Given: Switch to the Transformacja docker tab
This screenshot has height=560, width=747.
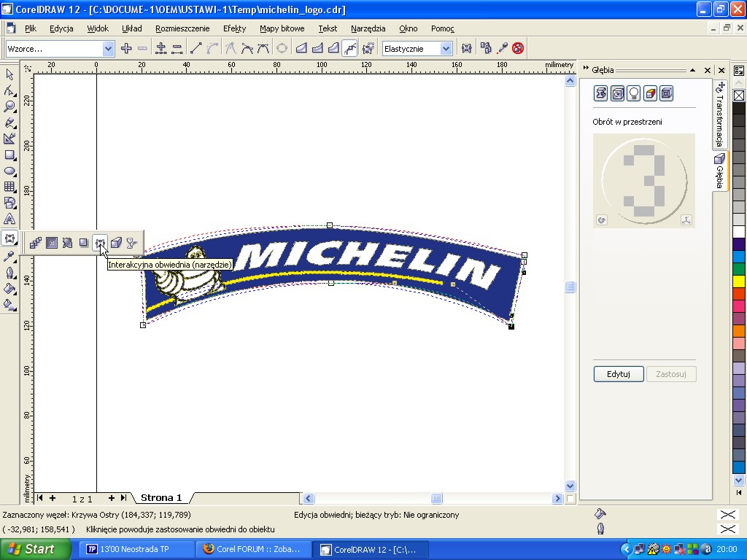Looking at the screenshot, I should click(x=720, y=113).
